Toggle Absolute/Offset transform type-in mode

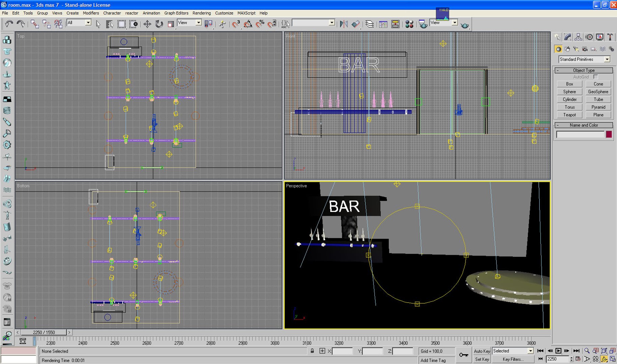(322, 351)
